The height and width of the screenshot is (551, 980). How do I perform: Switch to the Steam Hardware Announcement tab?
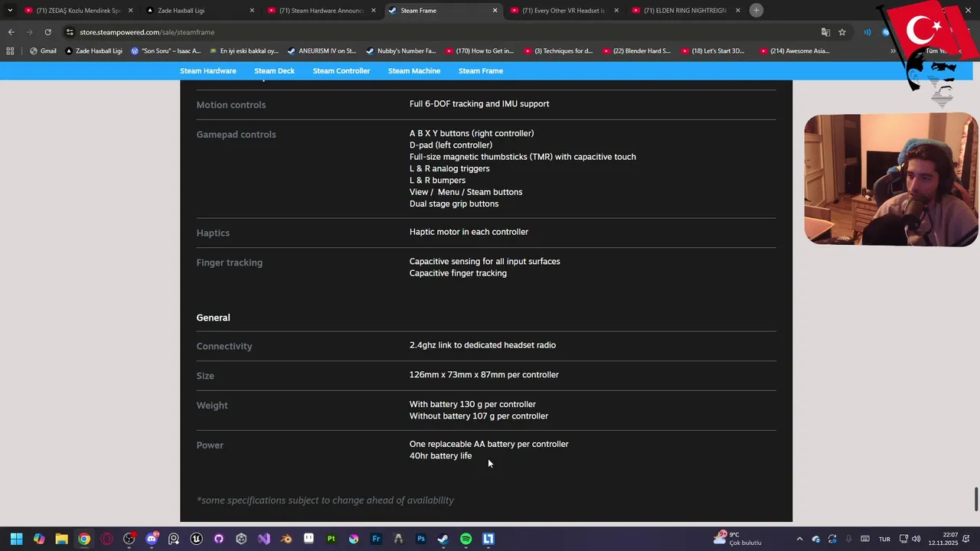(x=322, y=11)
